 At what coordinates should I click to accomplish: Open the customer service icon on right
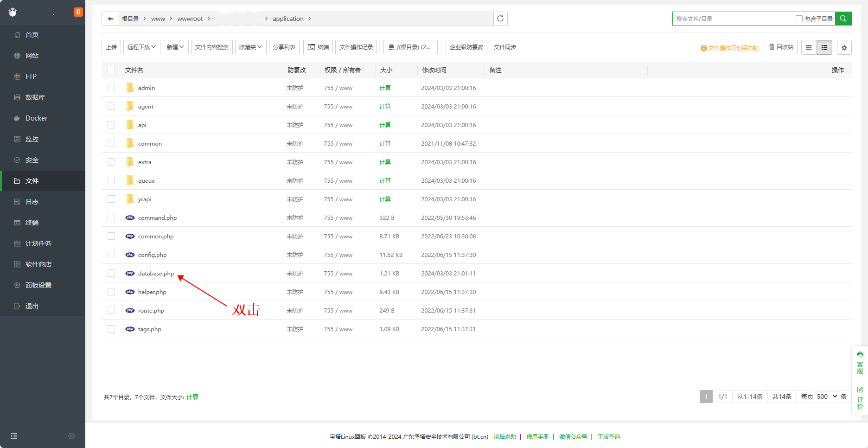point(860,363)
